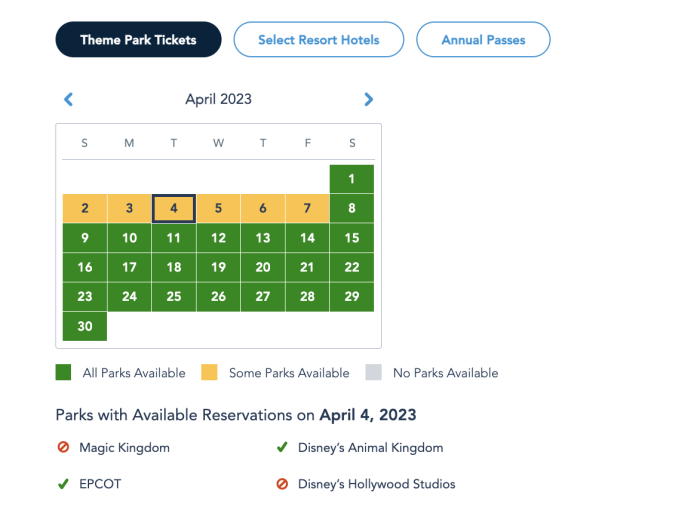Choose April 9 date cell
Screen dimensions: 700x511
click(x=85, y=238)
